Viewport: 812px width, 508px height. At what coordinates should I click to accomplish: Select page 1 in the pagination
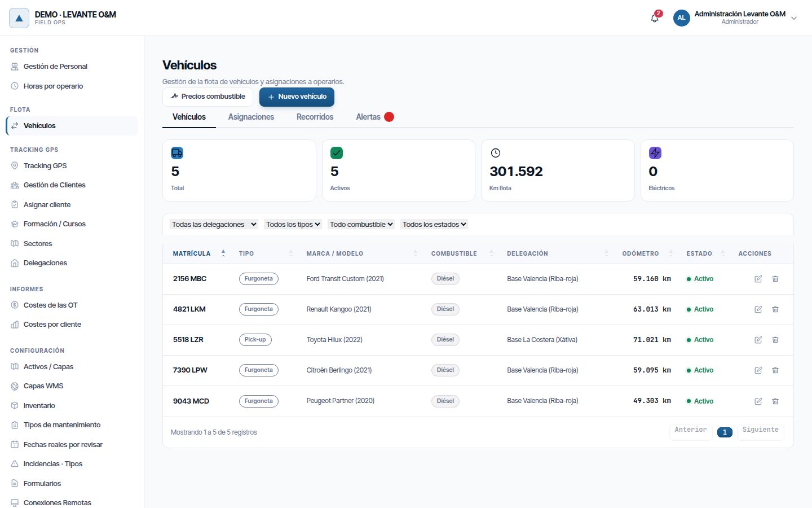pos(725,432)
